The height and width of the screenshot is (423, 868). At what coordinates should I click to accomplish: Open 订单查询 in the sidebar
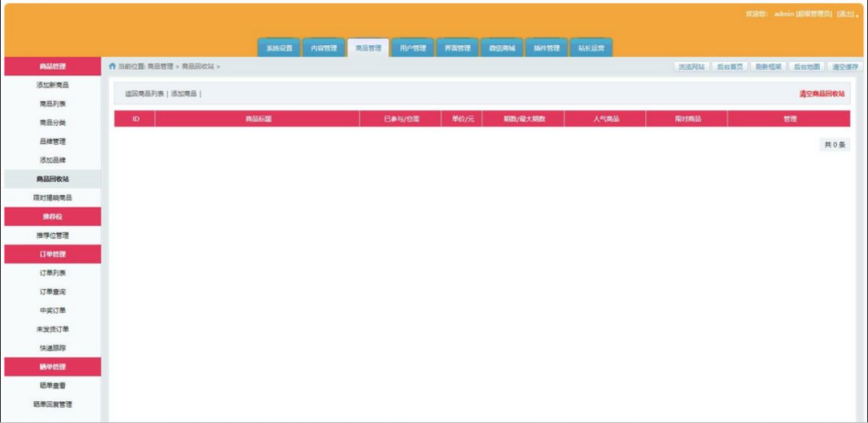[53, 292]
